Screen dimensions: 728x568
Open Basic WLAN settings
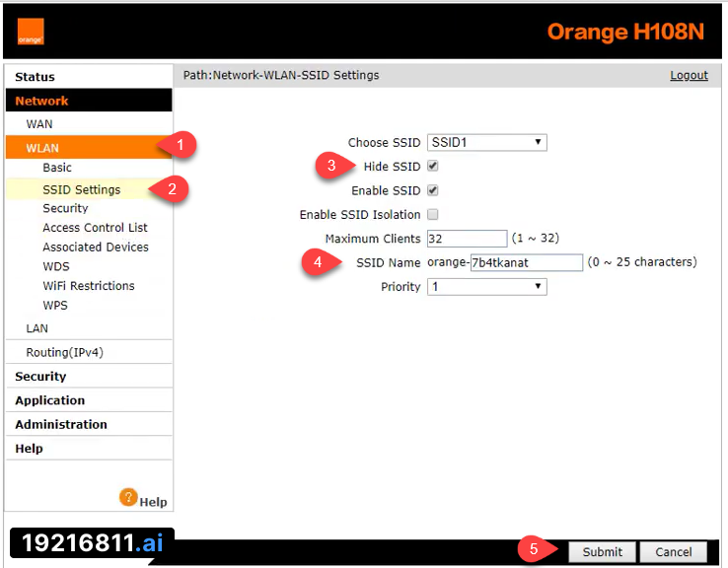pos(56,168)
